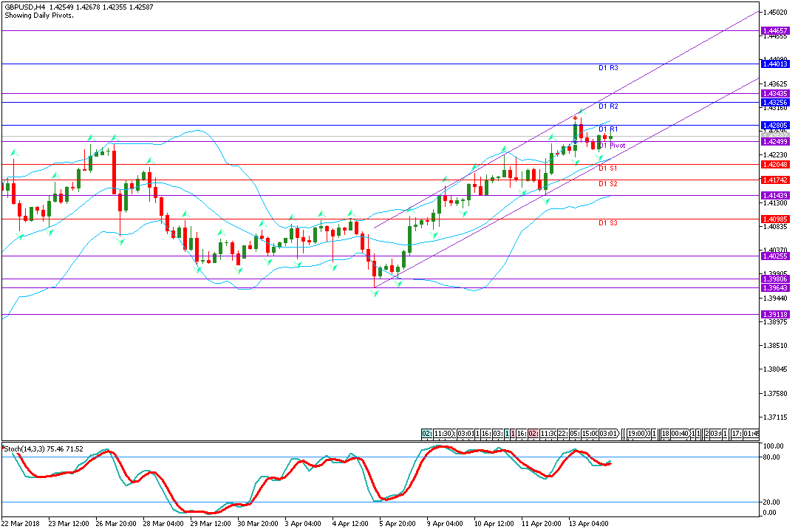Click the 11 Apr 20:00 time label
798x532 pixels.
(x=541, y=524)
